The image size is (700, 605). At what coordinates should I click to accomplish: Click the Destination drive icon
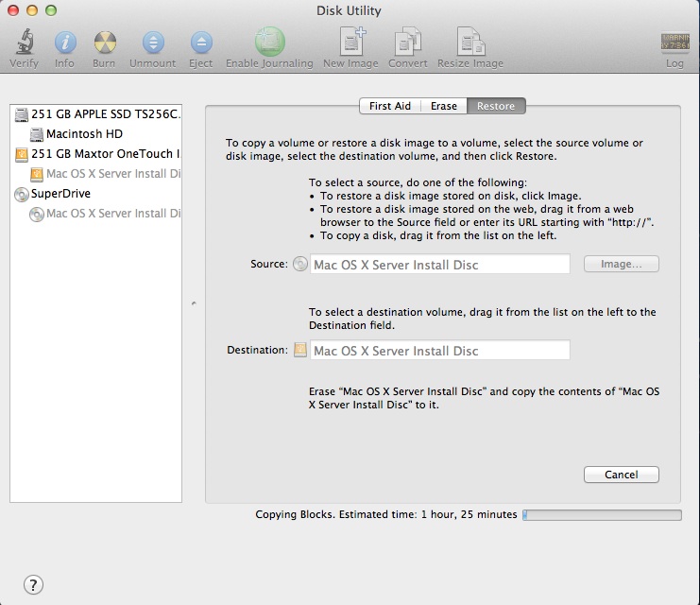300,351
